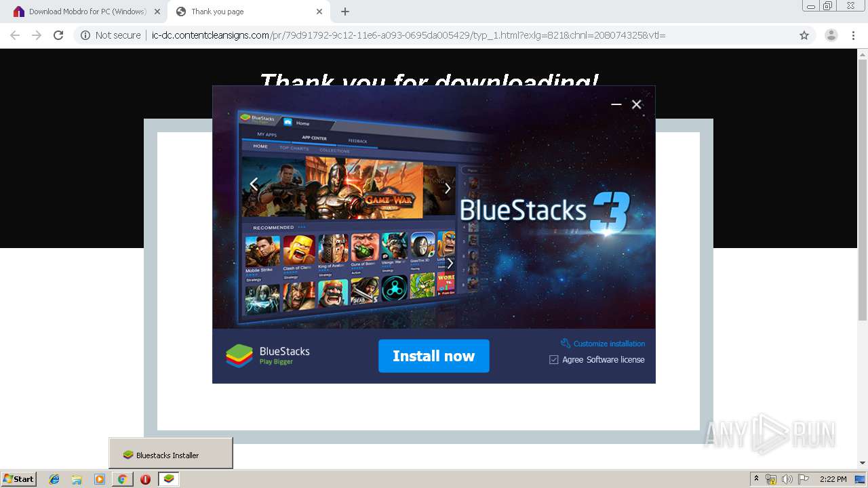Viewport: 868px width, 488px height.
Task: Open Action Center flag icon
Action: [x=803, y=479]
